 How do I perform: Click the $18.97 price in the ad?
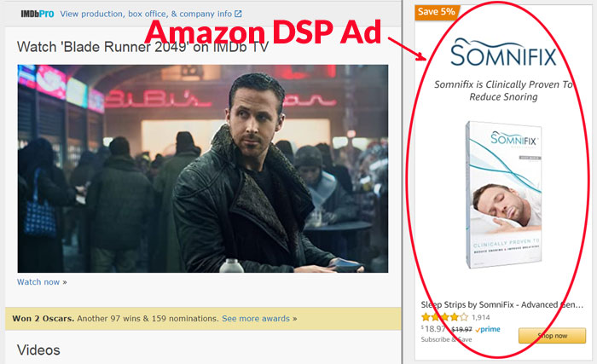[x=433, y=329]
